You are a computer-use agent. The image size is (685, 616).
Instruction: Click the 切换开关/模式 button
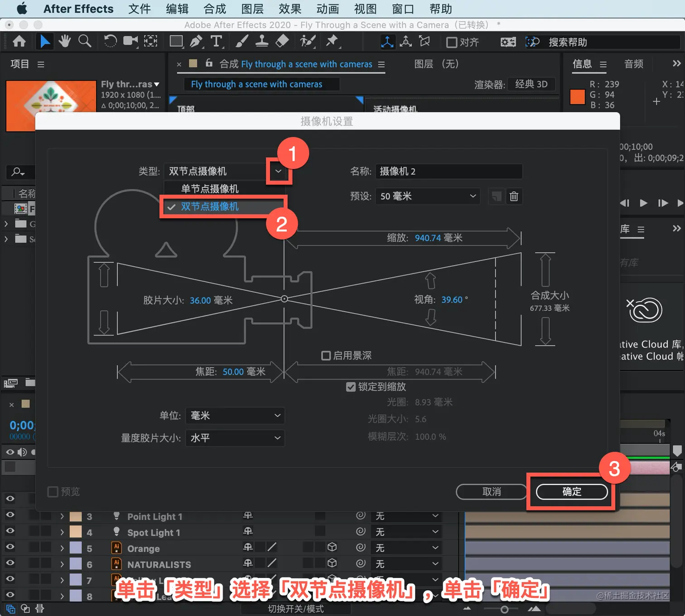pos(296,609)
